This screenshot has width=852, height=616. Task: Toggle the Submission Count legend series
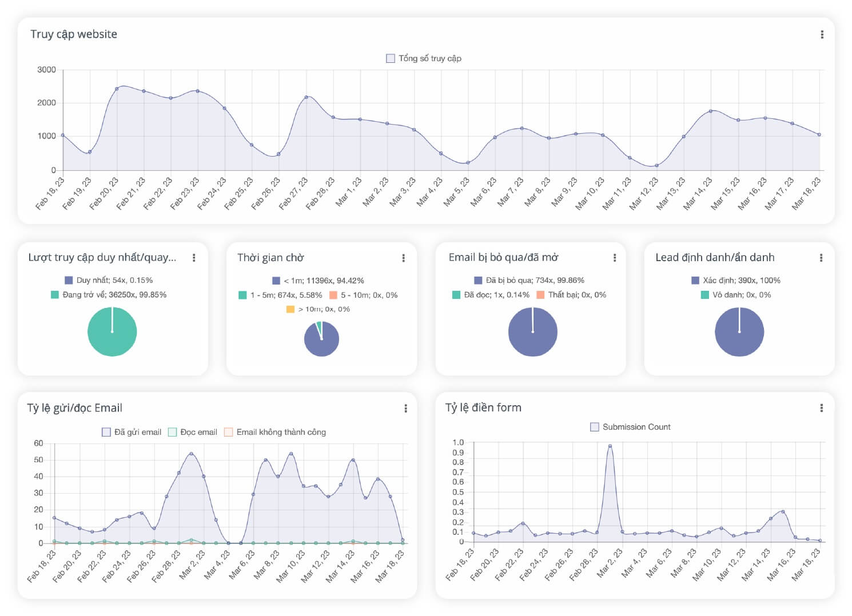pos(630,427)
